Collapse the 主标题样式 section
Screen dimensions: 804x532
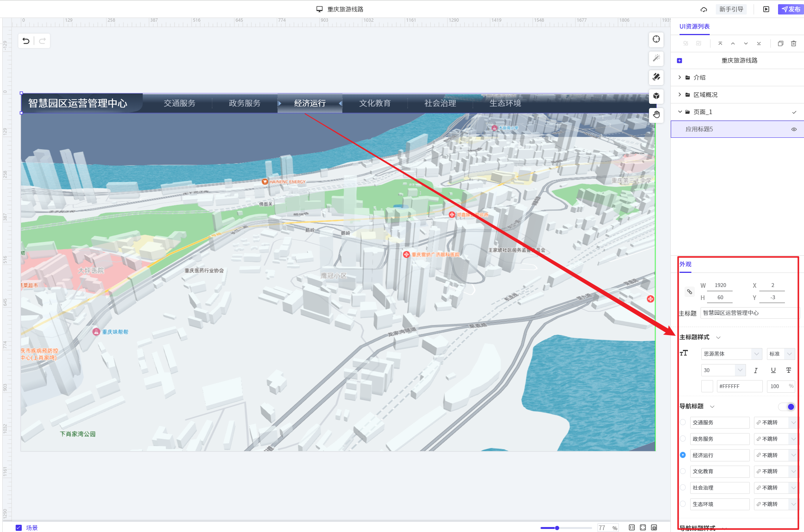point(718,337)
